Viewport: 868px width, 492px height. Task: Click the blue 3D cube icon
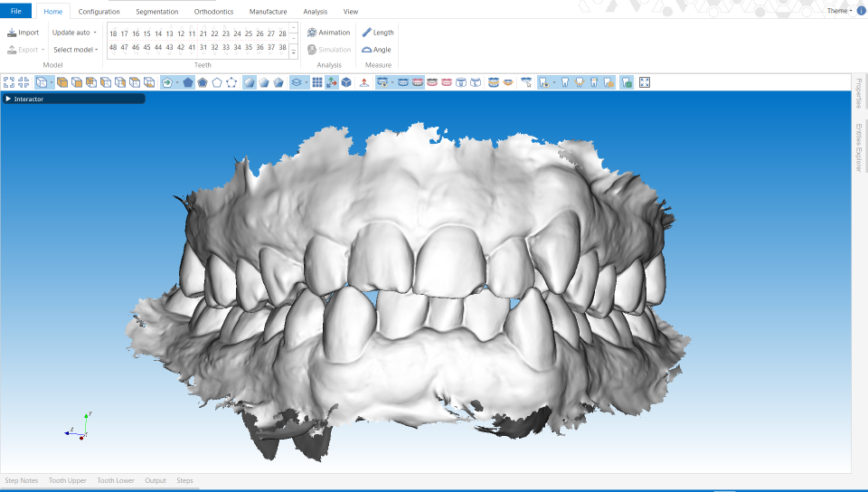346,82
